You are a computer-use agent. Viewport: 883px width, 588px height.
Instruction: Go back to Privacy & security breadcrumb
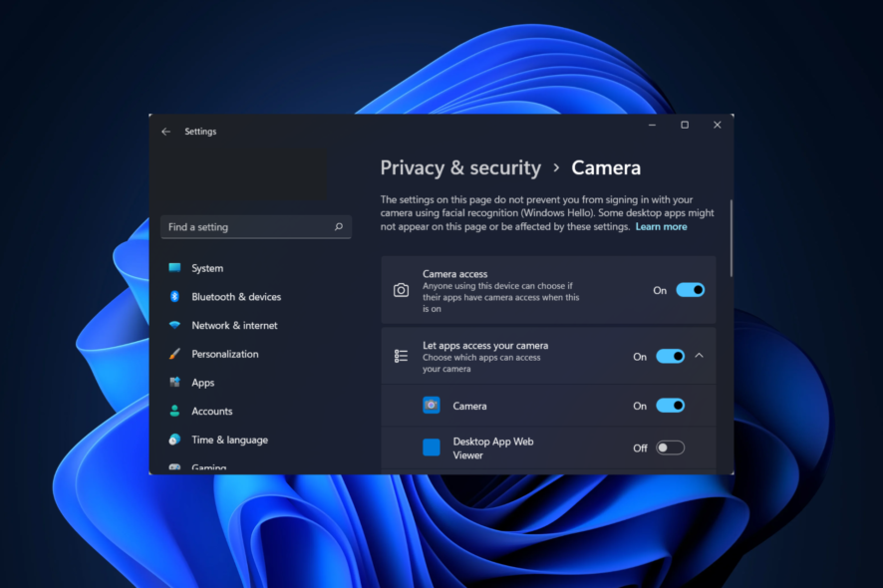click(460, 167)
